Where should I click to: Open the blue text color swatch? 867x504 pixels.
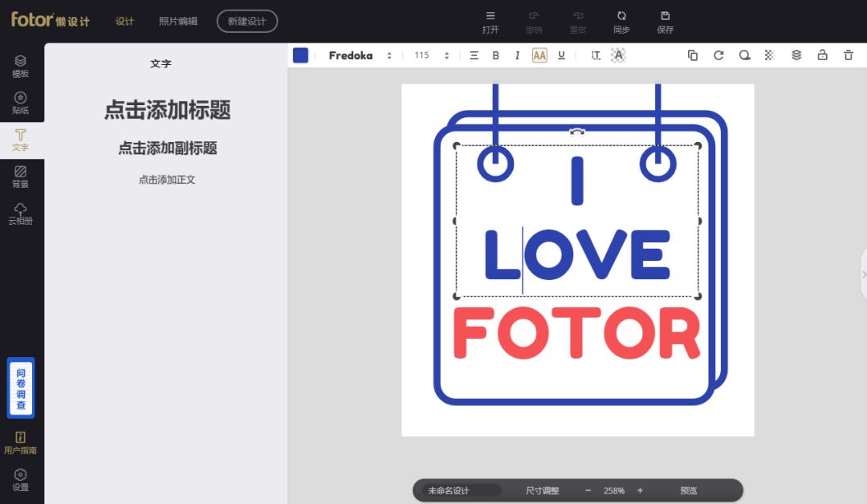300,55
